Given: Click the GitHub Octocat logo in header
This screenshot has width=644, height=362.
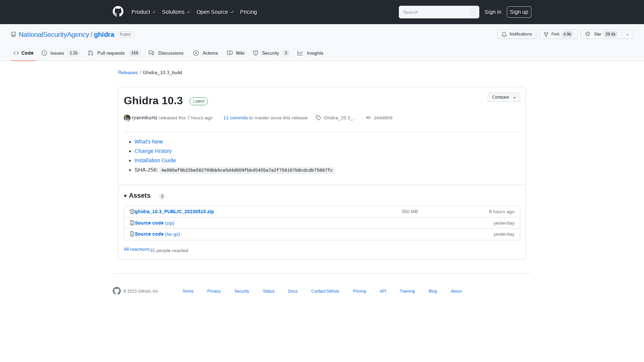Looking at the screenshot, I should click(118, 12).
